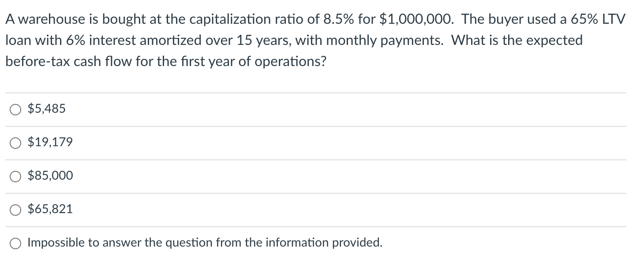Mark the $65,821 option as selected

pyautogui.click(x=15, y=209)
